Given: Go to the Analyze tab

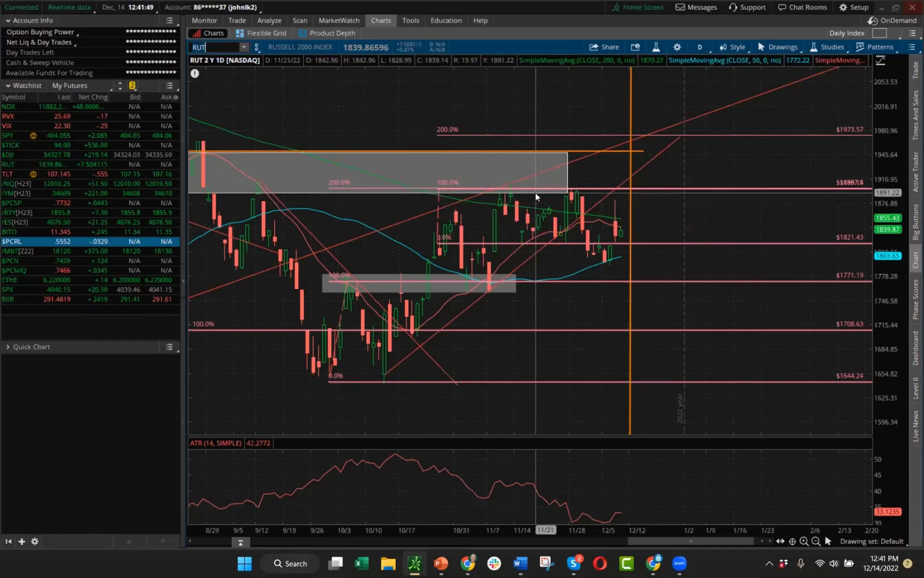Looking at the screenshot, I should (x=269, y=20).
